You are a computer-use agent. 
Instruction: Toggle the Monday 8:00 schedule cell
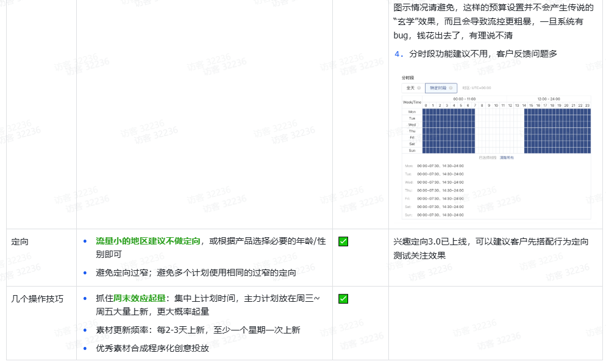[x=482, y=112]
